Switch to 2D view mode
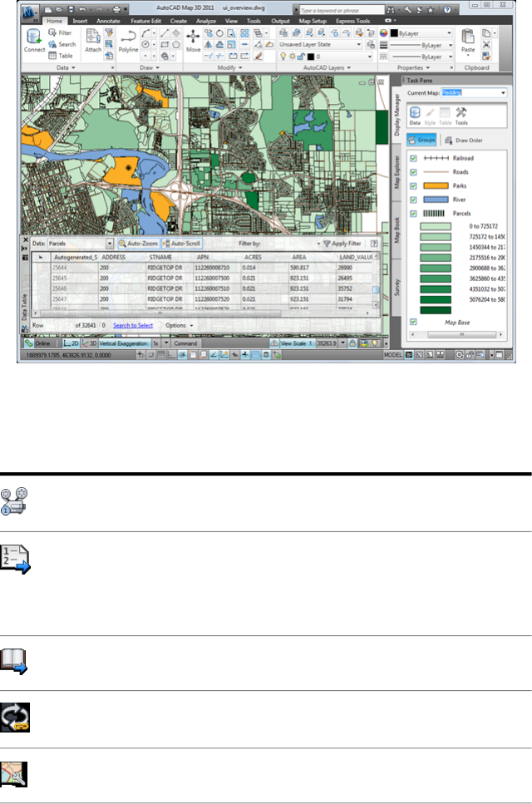532x804 pixels. pyautogui.click(x=71, y=343)
